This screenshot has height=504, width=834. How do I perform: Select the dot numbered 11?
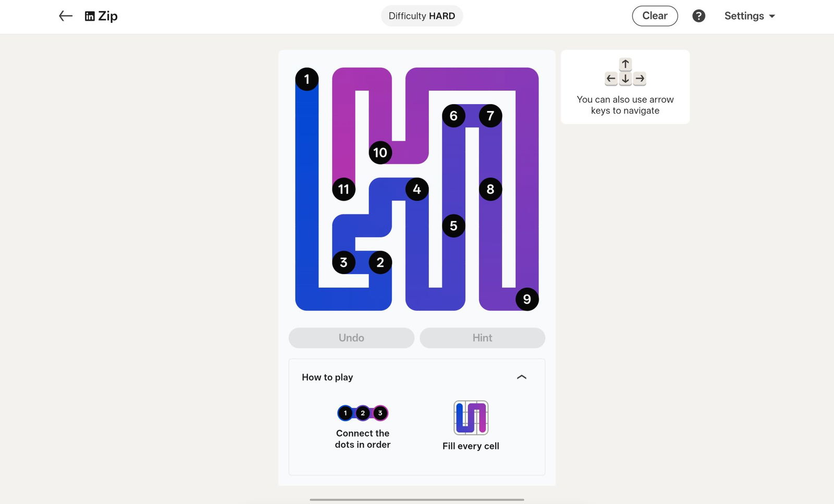[344, 189]
